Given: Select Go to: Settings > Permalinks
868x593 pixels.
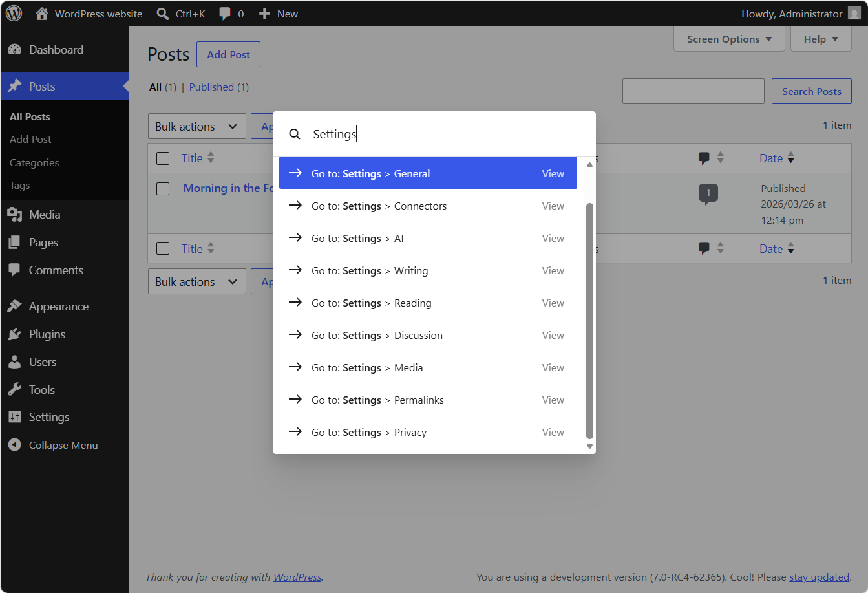Looking at the screenshot, I should pyautogui.click(x=428, y=400).
